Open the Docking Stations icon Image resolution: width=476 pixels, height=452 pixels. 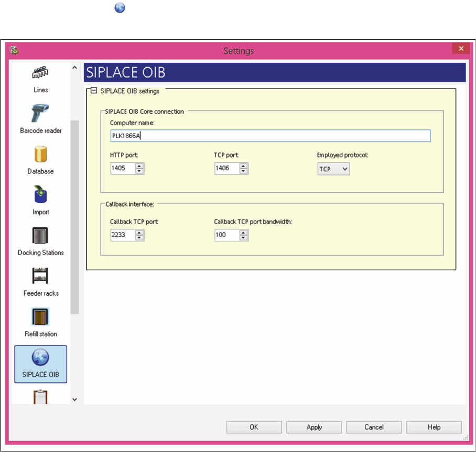(x=40, y=235)
